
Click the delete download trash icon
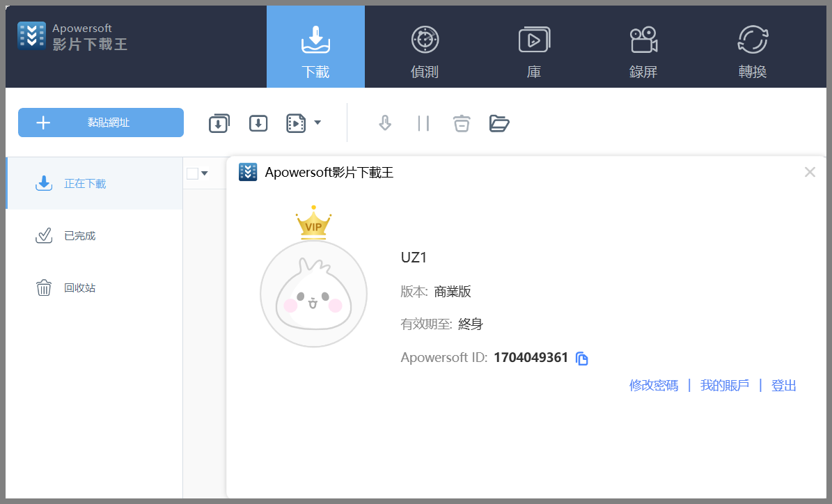[462, 123]
